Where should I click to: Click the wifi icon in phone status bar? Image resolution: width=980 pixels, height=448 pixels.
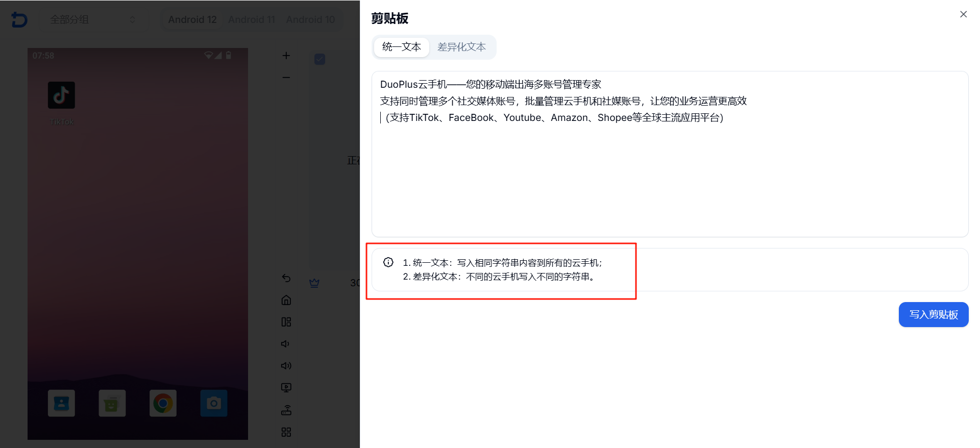tap(209, 55)
